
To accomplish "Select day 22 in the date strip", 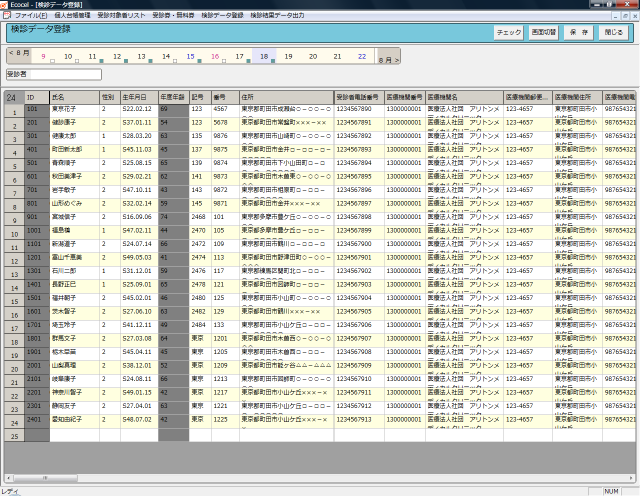I will [x=361, y=56].
